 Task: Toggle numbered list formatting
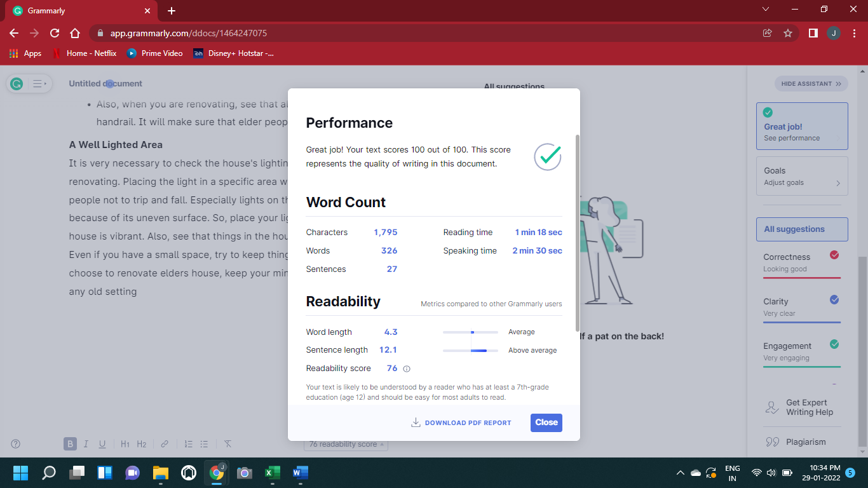[x=188, y=444]
